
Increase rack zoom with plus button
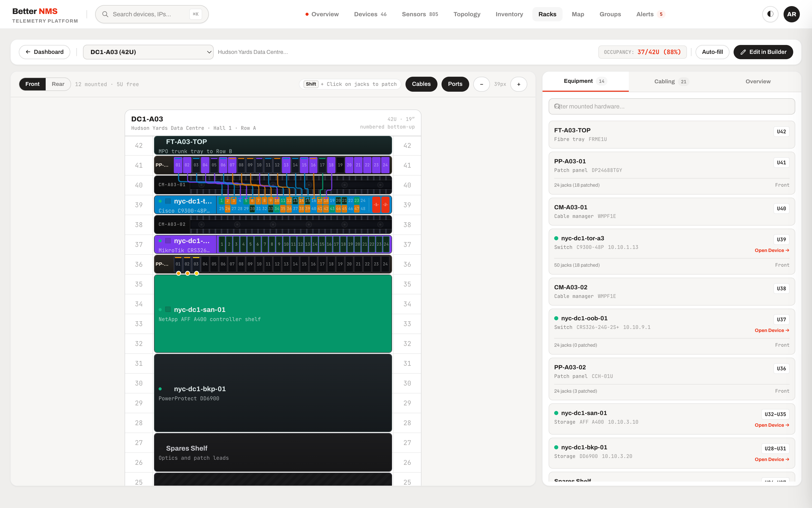coord(519,84)
